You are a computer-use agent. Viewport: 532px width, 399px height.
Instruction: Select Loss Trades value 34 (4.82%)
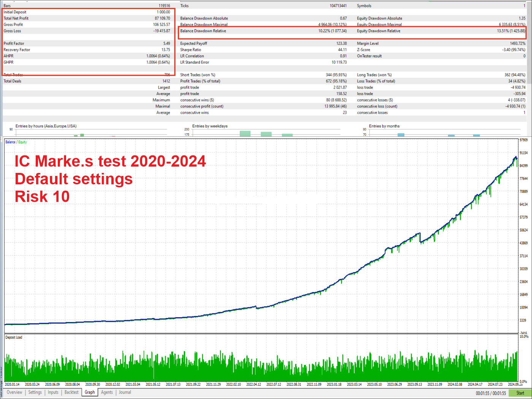(x=517, y=81)
